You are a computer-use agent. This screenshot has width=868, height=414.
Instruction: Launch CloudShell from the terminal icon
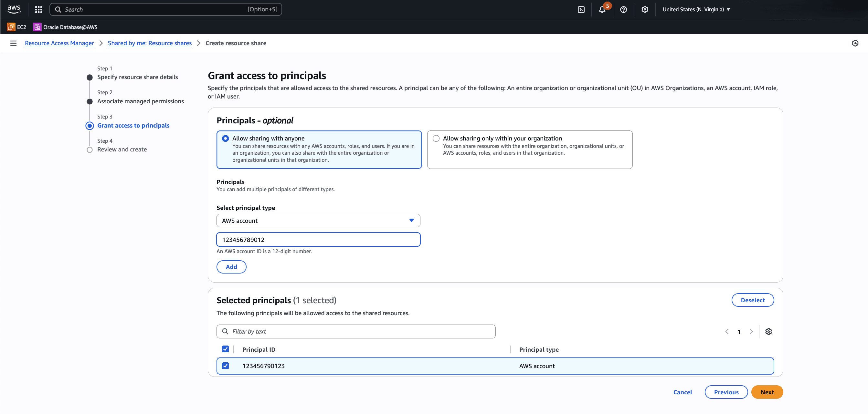(581, 9)
